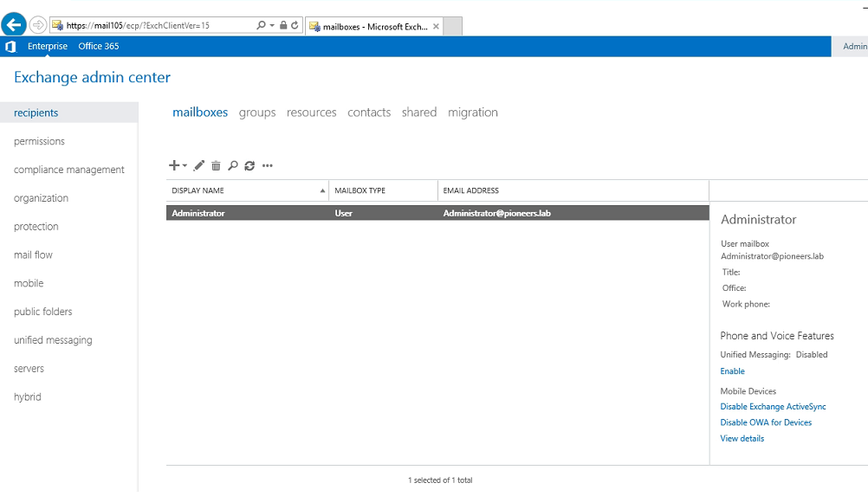Open mobile in the left navigation

29,283
